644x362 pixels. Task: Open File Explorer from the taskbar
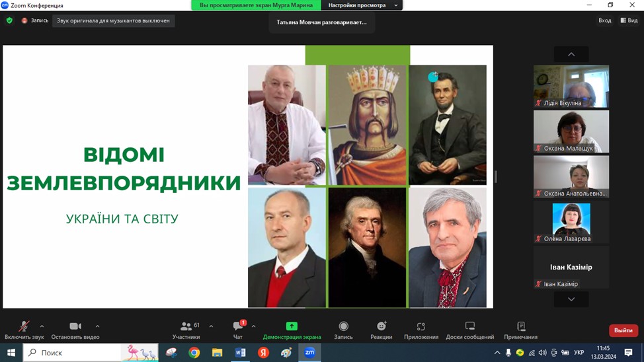click(218, 353)
